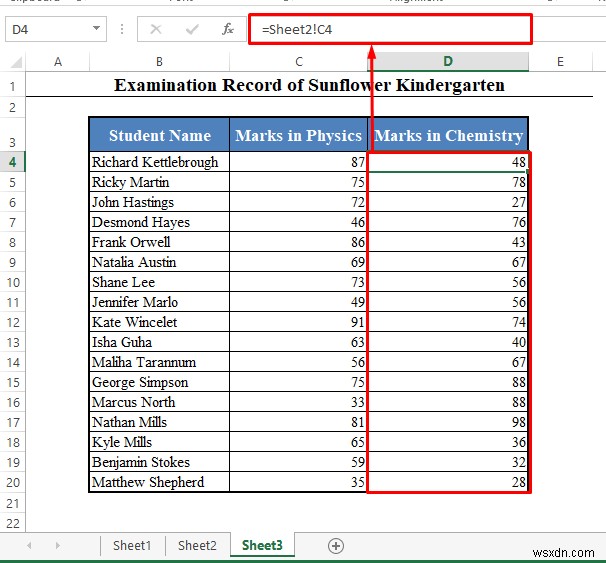Switch to Sheet2 tab
The width and height of the screenshot is (606, 563).
coord(197,546)
